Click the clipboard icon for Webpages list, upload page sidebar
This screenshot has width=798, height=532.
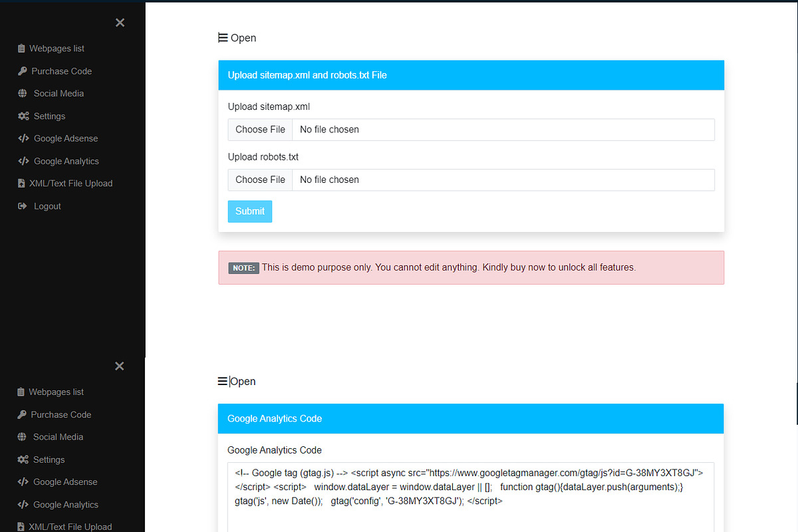coord(21,49)
